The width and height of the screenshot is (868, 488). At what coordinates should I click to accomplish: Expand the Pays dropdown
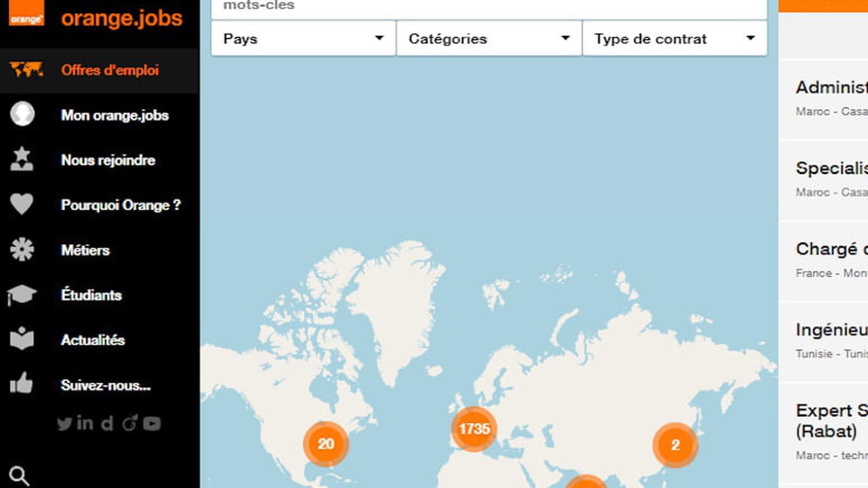(x=303, y=38)
